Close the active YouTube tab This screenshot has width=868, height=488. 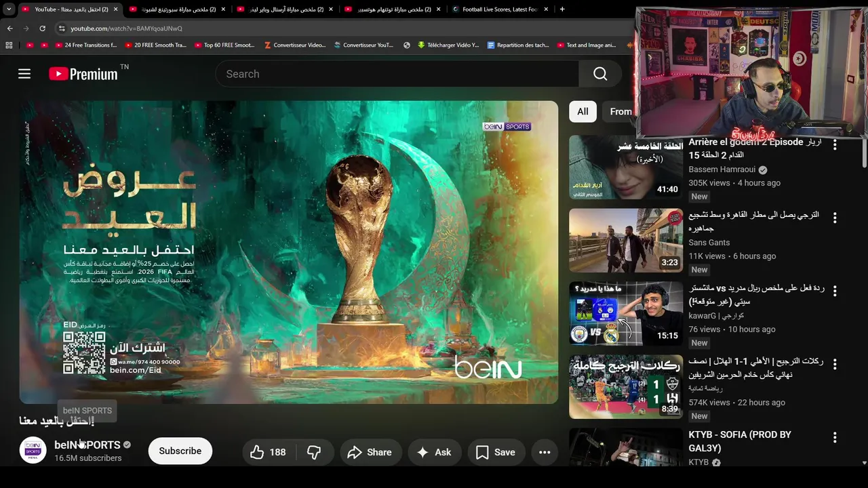pyautogui.click(x=116, y=9)
